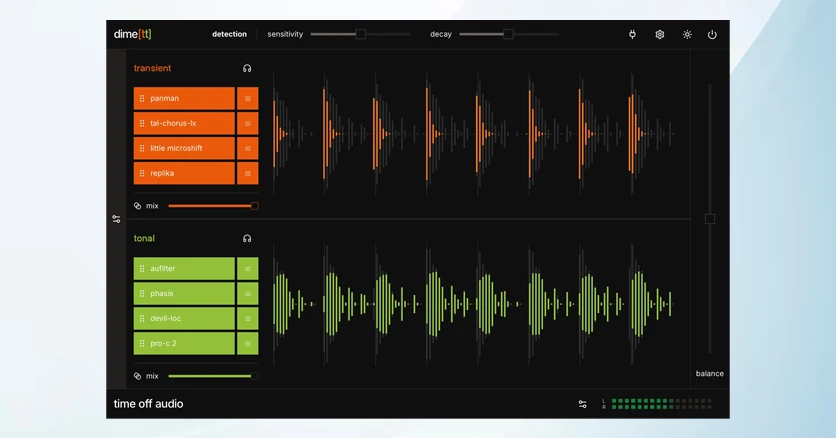The width and height of the screenshot is (836, 438).
Task: Click the sensitivity slider handle
Action: 361,34
